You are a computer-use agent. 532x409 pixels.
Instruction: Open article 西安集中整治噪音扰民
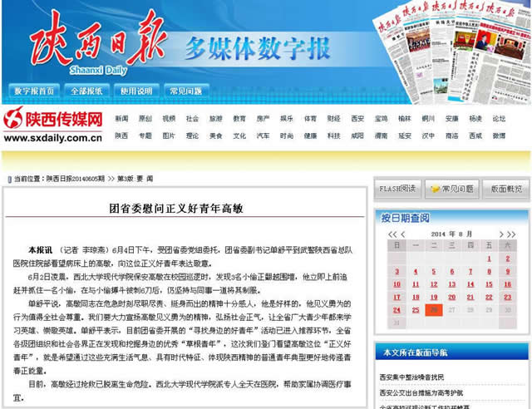411,377
